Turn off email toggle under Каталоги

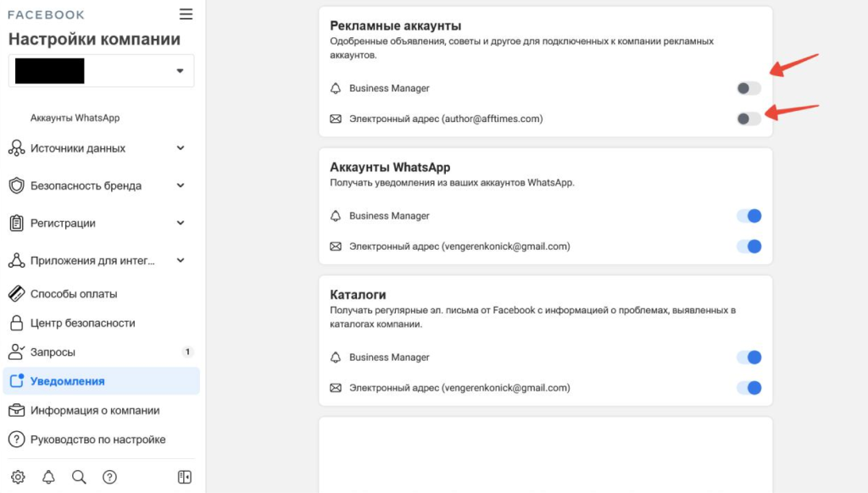coord(749,388)
